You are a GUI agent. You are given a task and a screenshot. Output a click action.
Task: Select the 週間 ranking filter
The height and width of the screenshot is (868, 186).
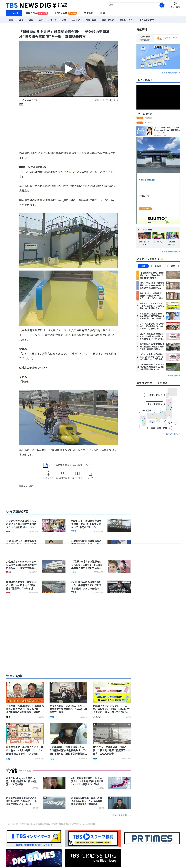coord(173,266)
